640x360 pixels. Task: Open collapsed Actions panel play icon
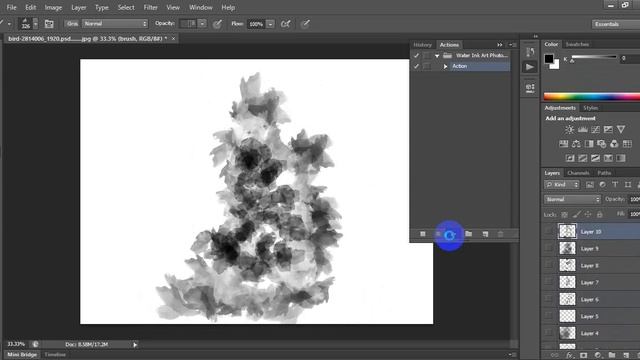pyautogui.click(x=530, y=67)
